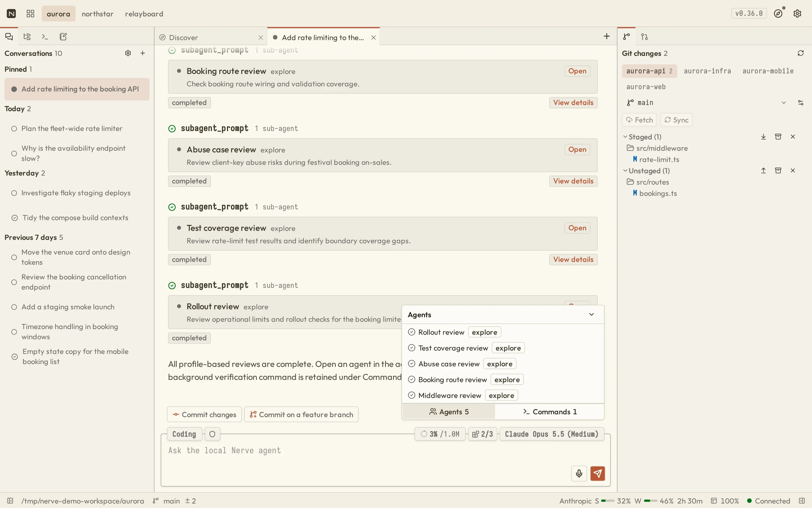This screenshot has width=812, height=508.
Task: Collapse the Agents popup chevron
Action: pos(591,314)
